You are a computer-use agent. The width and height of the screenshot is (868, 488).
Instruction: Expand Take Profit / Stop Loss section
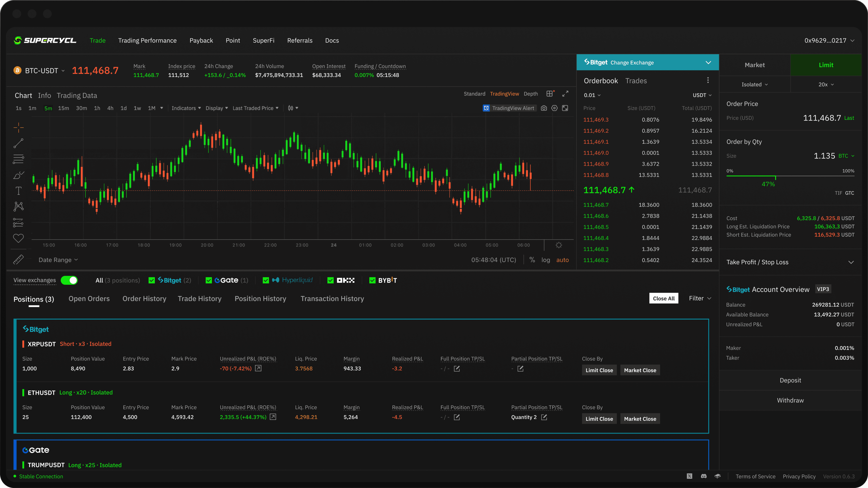(790, 262)
